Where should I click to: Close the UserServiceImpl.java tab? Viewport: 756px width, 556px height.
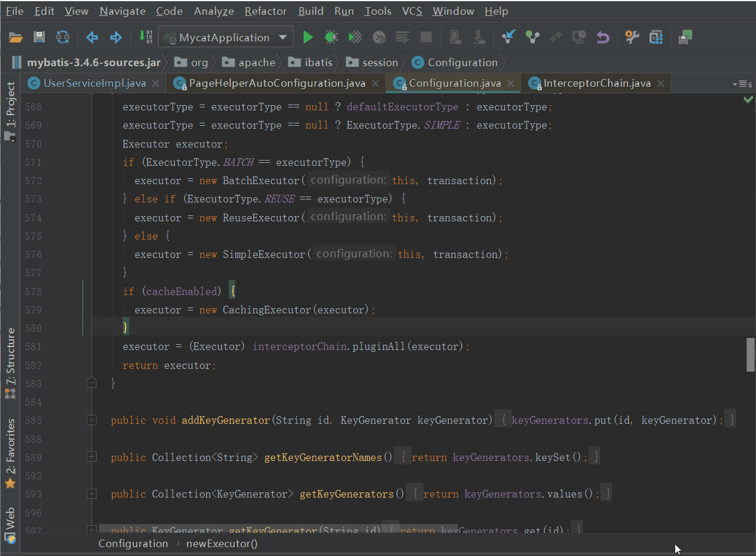point(156,84)
